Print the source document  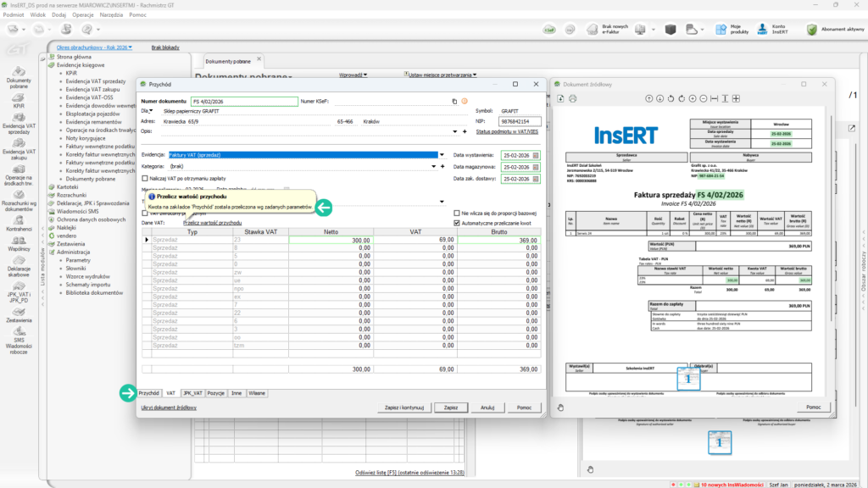coord(573,98)
